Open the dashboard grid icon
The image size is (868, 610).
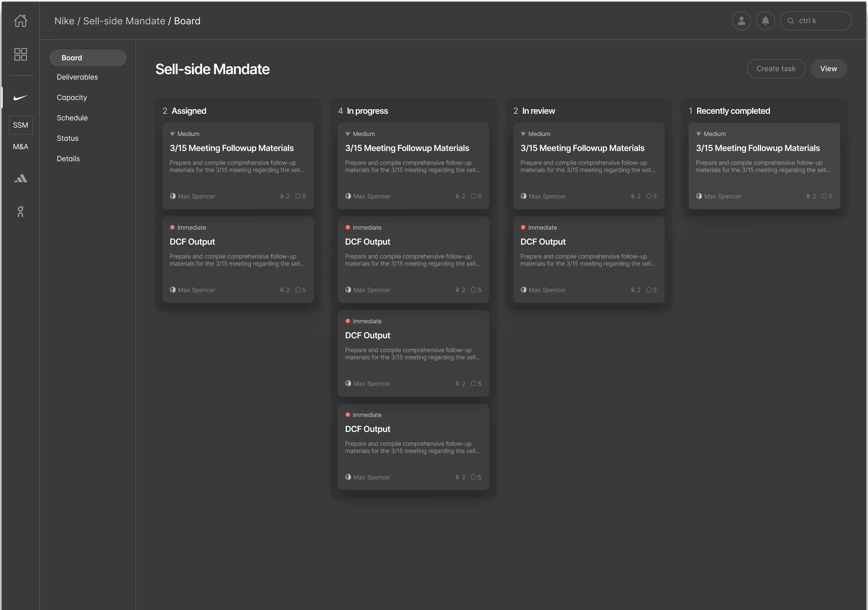[x=20, y=54]
